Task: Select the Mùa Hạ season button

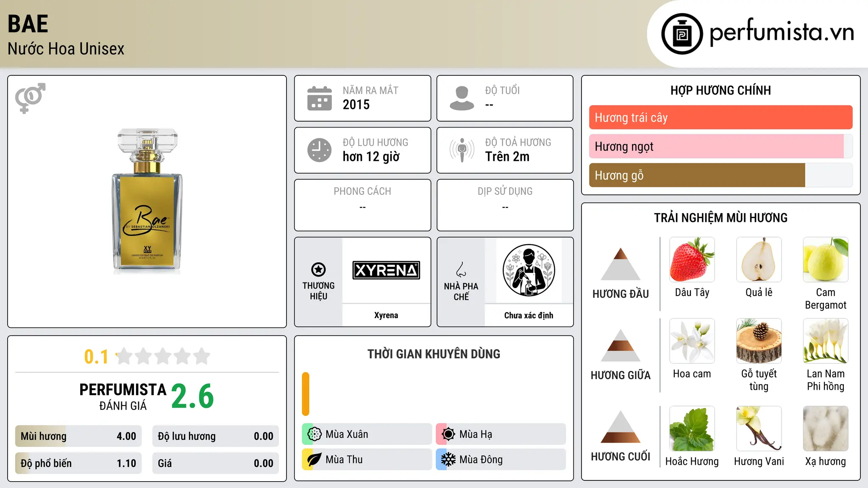Action: tap(501, 434)
